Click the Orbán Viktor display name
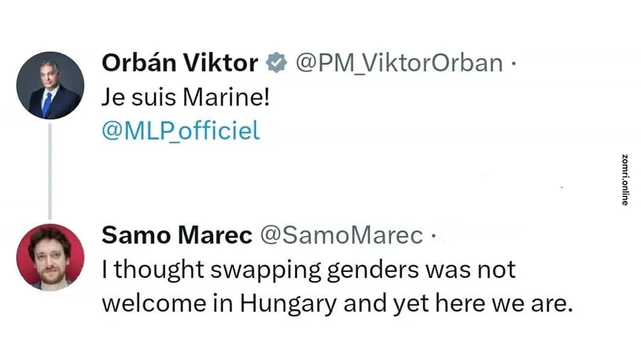 point(180,63)
